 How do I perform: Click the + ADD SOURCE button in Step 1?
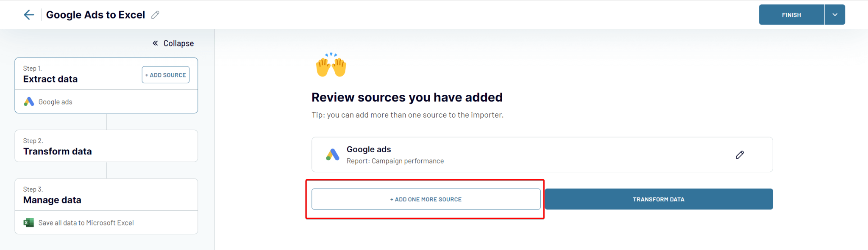[x=166, y=75]
